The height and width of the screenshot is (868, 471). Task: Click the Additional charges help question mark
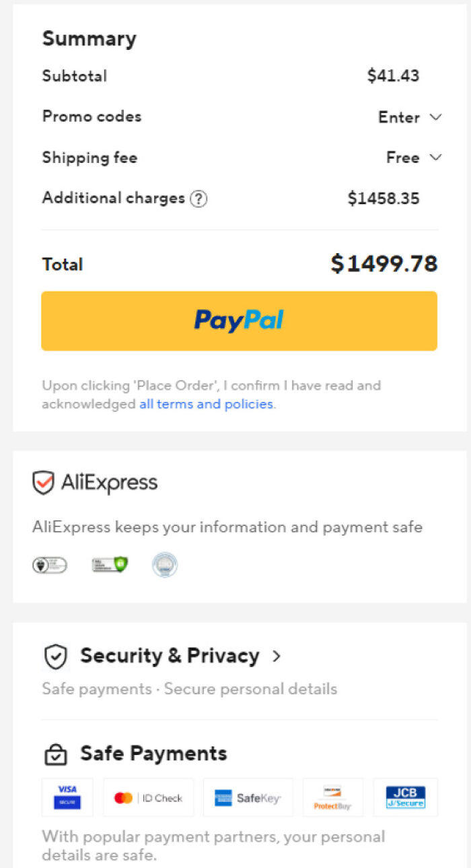(x=198, y=199)
